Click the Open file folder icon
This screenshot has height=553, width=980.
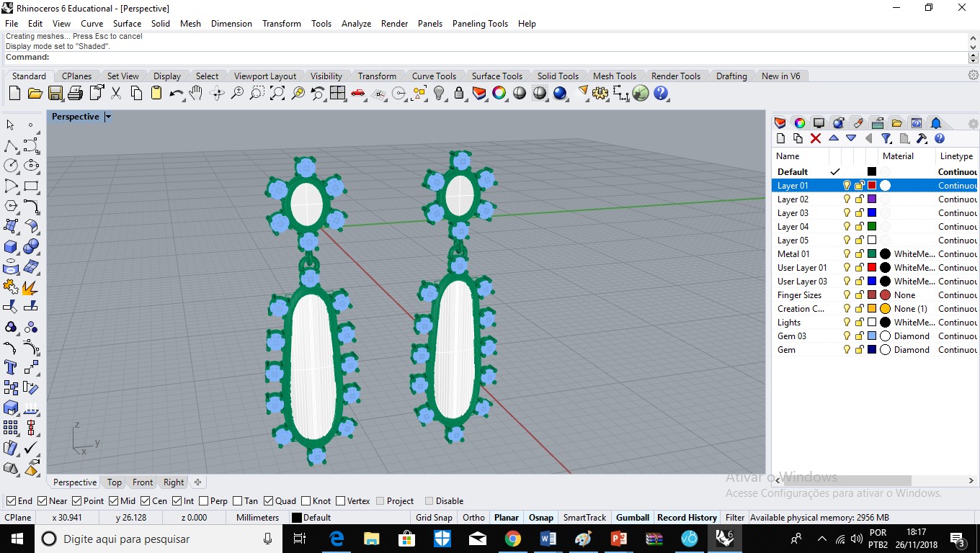point(35,93)
